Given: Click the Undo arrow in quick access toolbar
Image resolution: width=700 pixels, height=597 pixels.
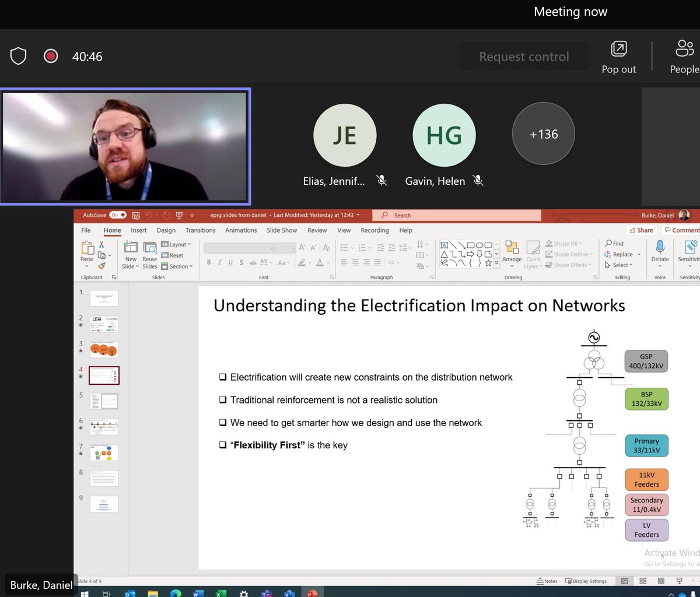Looking at the screenshot, I should tap(149, 215).
